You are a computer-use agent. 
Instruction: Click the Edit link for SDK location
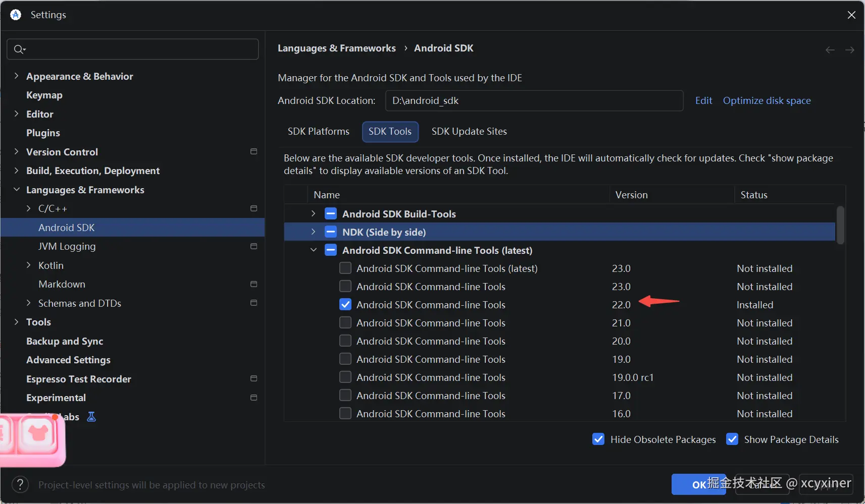point(703,100)
